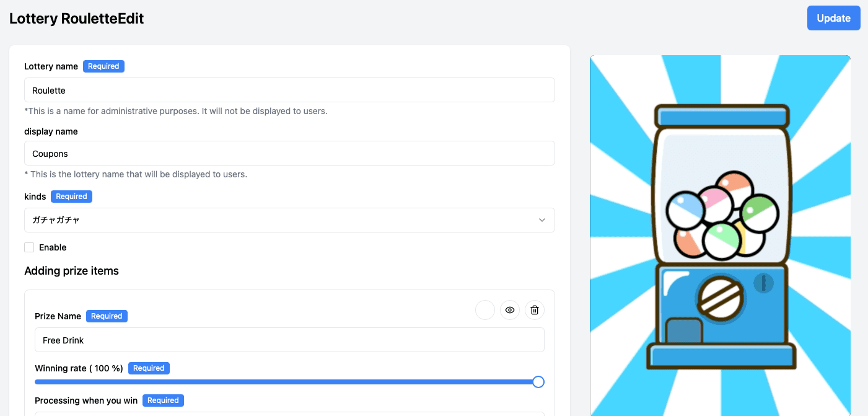
Task: Click the Required badge beside Lottery name
Action: [x=103, y=66]
